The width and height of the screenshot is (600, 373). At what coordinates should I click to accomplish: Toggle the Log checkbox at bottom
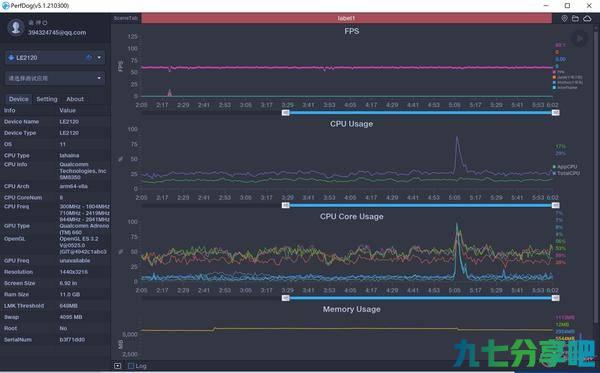131,366
